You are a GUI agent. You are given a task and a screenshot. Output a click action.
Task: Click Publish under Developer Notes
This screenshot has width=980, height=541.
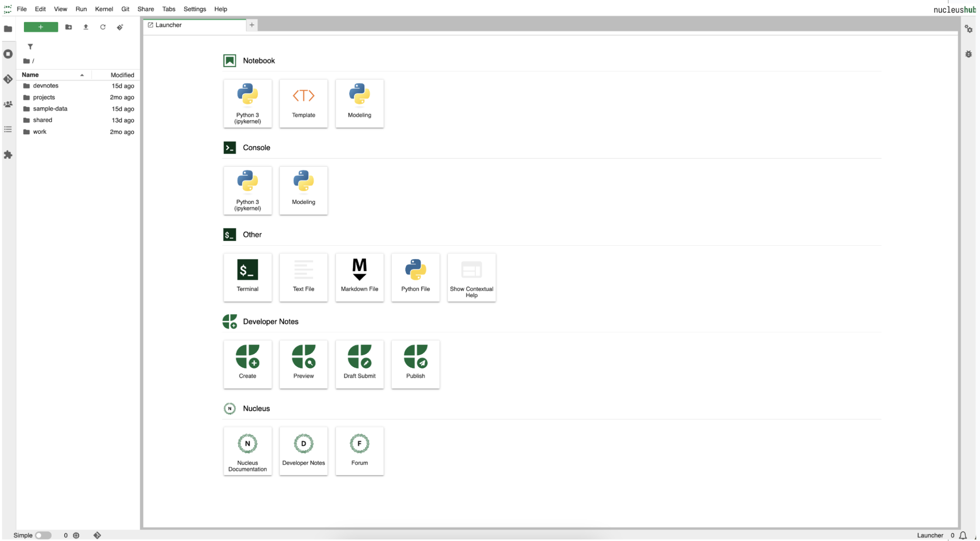[416, 364]
